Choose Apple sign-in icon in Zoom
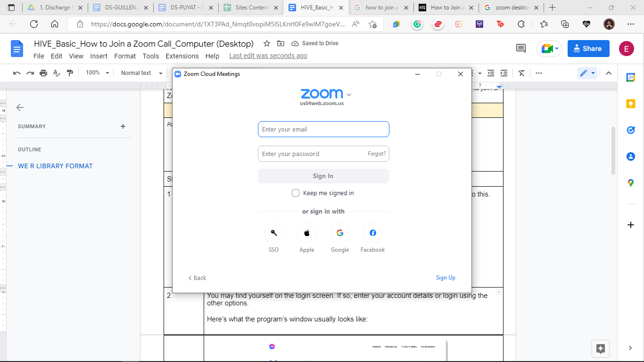The image size is (644, 362). pyautogui.click(x=307, y=233)
